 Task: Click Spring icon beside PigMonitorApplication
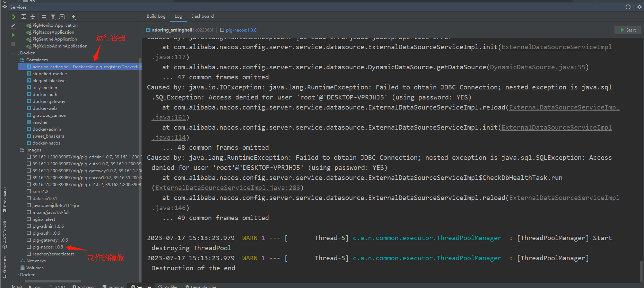pos(29,25)
